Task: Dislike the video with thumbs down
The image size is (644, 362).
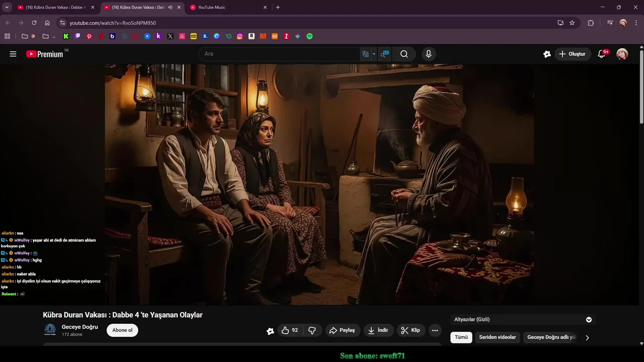Action: 312,330
